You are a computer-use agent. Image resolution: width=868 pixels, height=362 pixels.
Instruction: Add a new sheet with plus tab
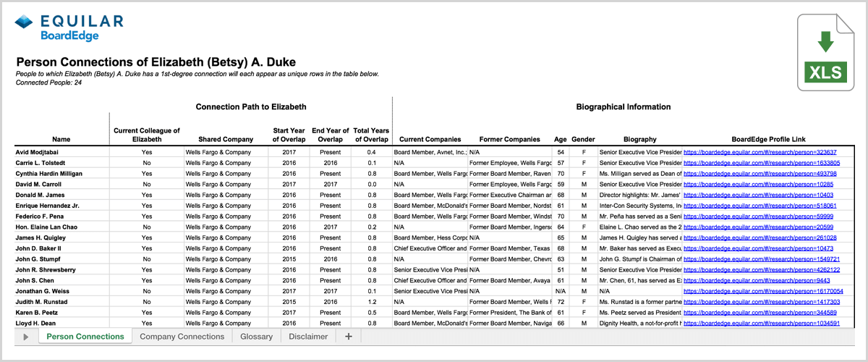[349, 337]
